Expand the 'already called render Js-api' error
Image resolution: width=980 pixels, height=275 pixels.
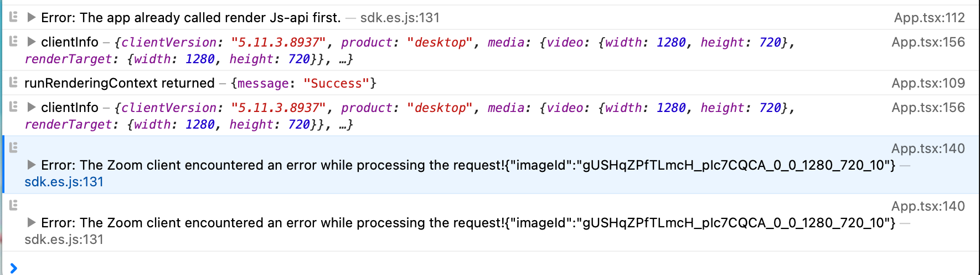tap(32, 18)
